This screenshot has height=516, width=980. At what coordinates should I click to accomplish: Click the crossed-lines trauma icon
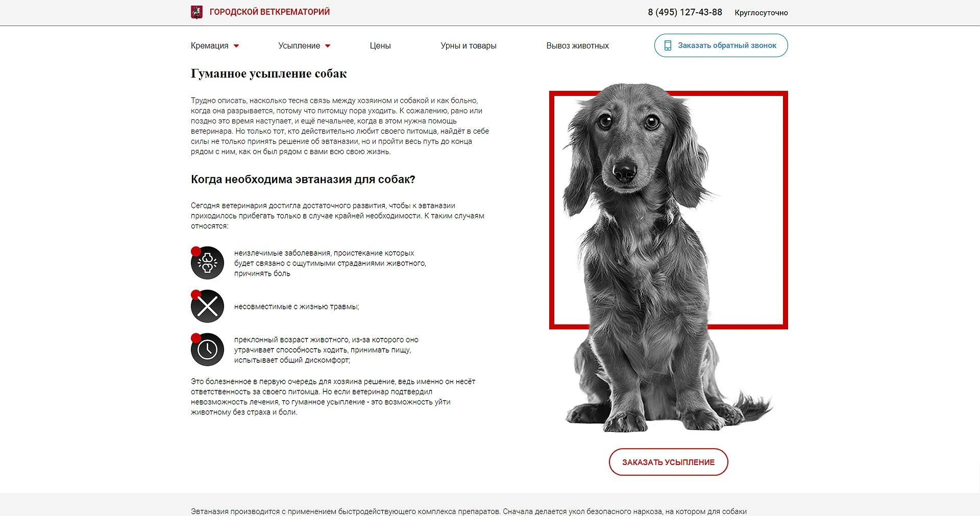207,306
